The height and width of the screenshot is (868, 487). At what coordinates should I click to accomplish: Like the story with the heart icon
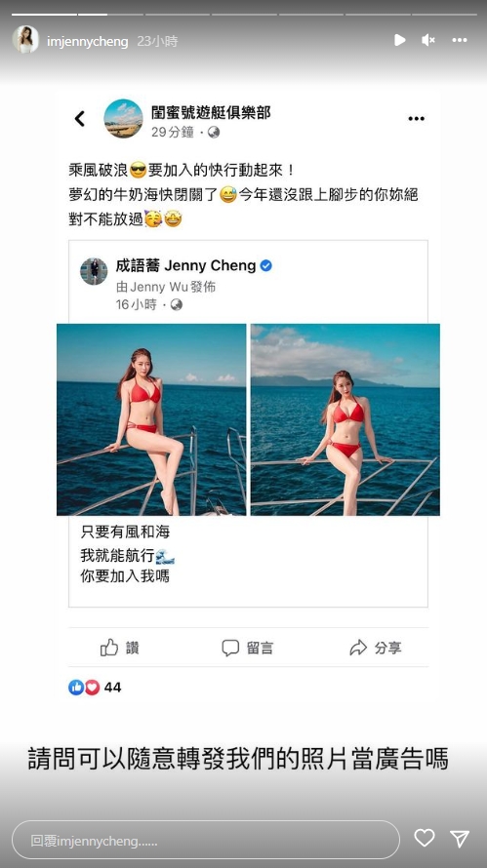coord(425,838)
